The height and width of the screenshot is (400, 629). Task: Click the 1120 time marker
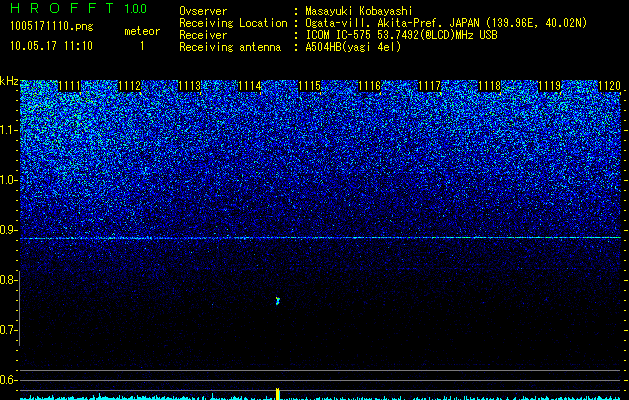tap(610, 86)
